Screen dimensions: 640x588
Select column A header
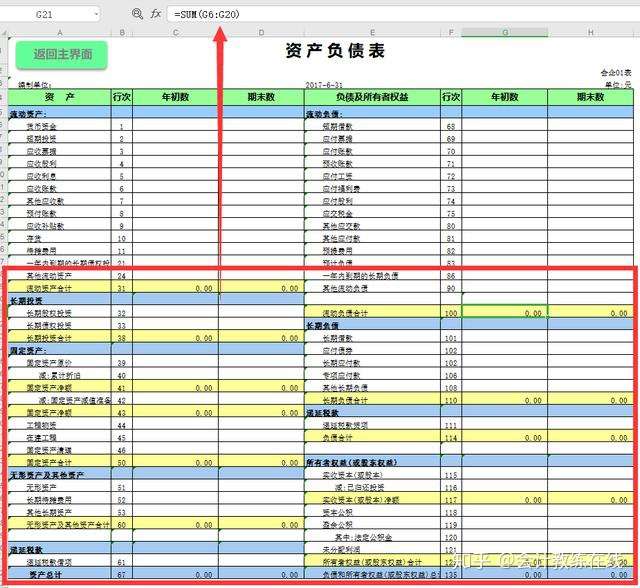point(60,32)
